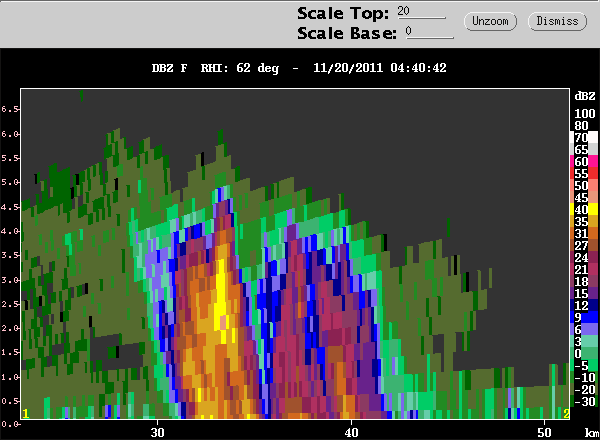Click the dBZ legend header label
The image size is (600, 440).
[x=585, y=96]
